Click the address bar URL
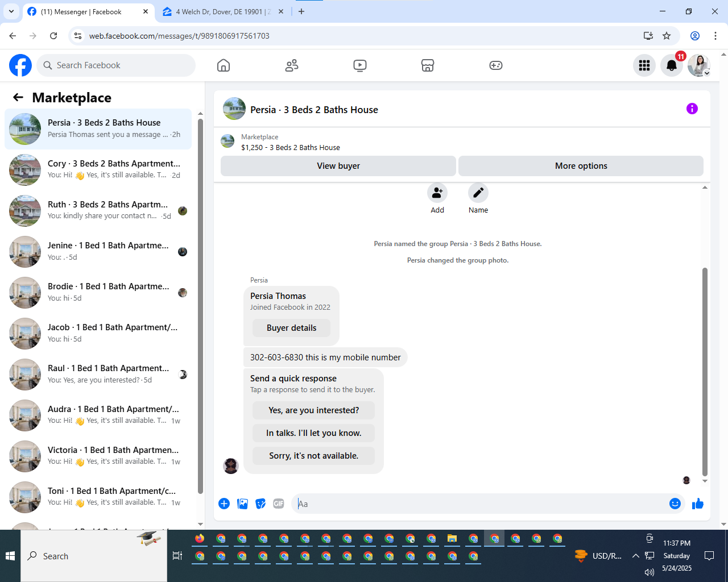Viewport: 728px width, 582px height. pyautogui.click(x=179, y=36)
